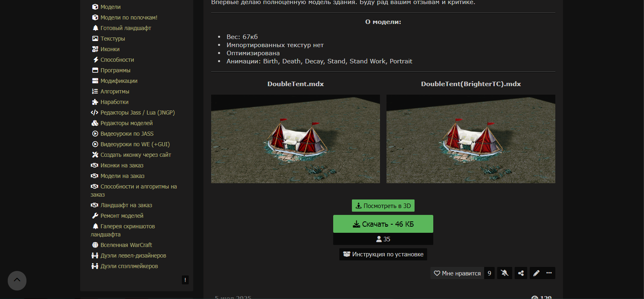Click the DoubleTent(BrighterTC).mdx heading text

click(x=471, y=84)
